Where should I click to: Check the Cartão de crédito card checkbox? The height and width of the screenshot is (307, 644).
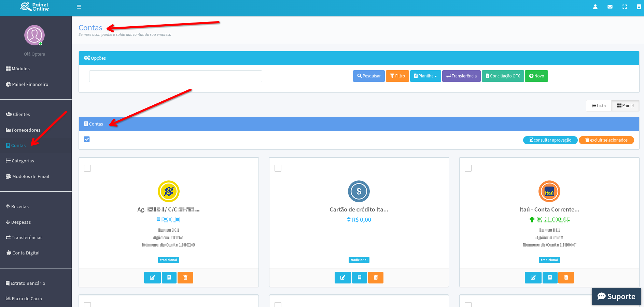point(278,168)
